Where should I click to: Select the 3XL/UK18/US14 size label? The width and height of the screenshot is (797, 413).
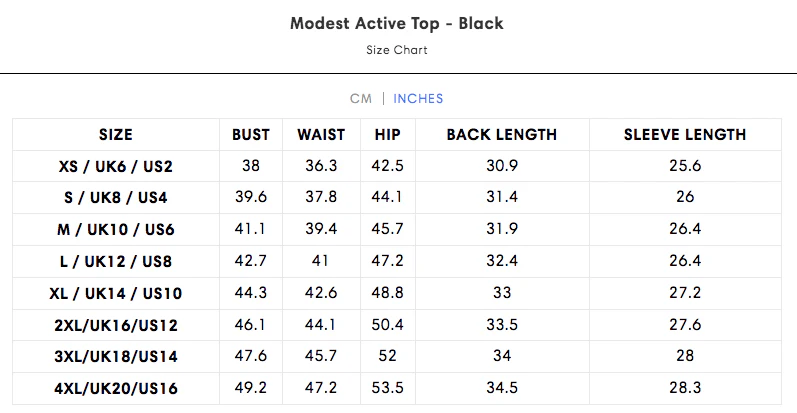[116, 357]
